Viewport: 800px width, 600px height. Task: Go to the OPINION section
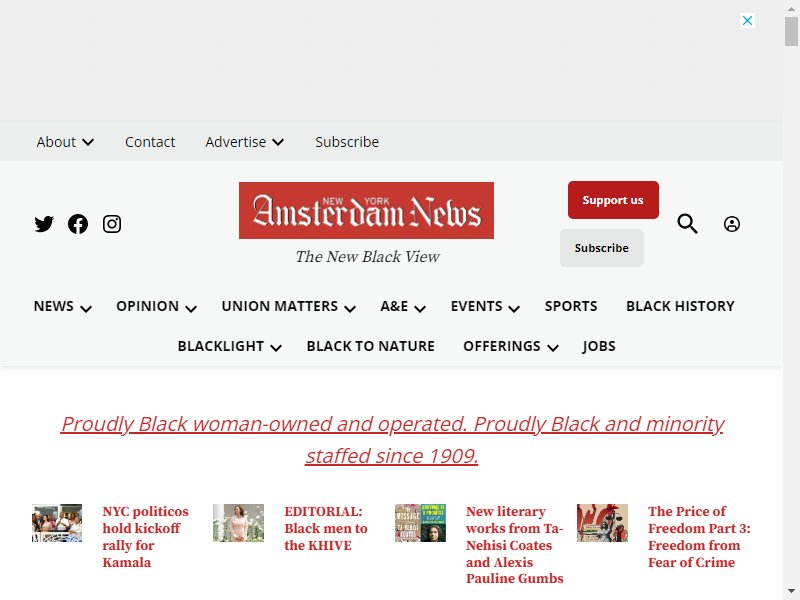click(x=147, y=306)
